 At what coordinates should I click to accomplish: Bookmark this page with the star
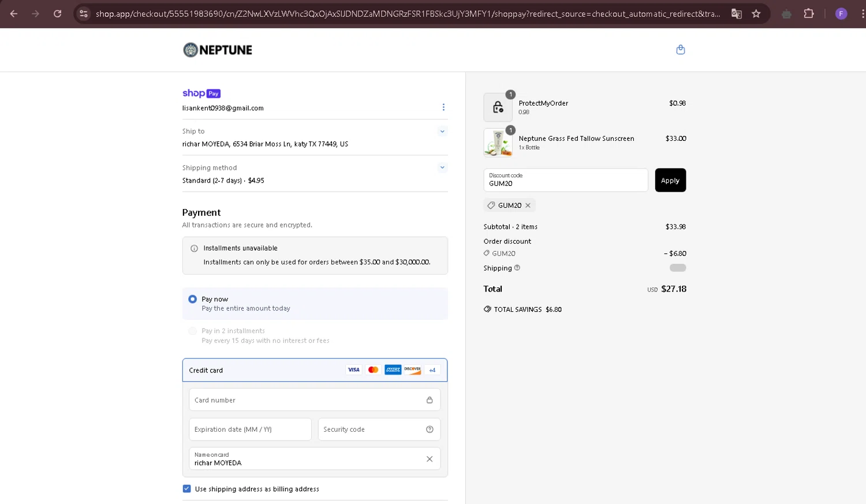756,14
